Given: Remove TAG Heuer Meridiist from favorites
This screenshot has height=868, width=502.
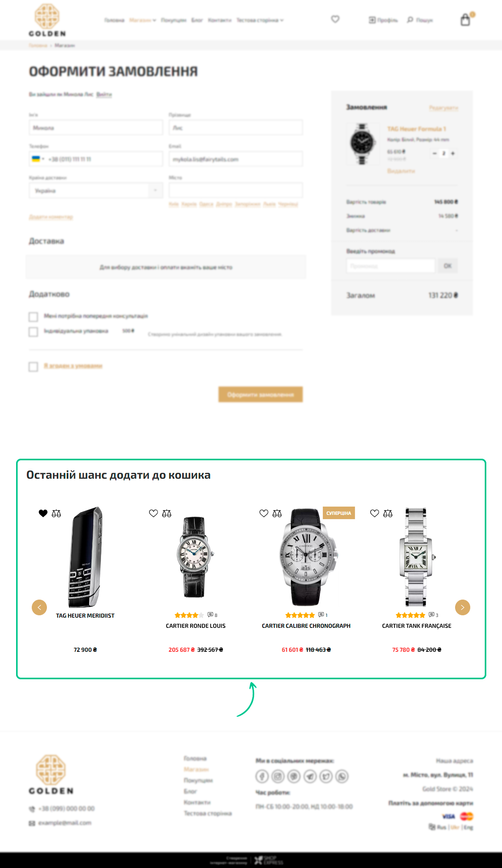Looking at the screenshot, I should pyautogui.click(x=43, y=513).
